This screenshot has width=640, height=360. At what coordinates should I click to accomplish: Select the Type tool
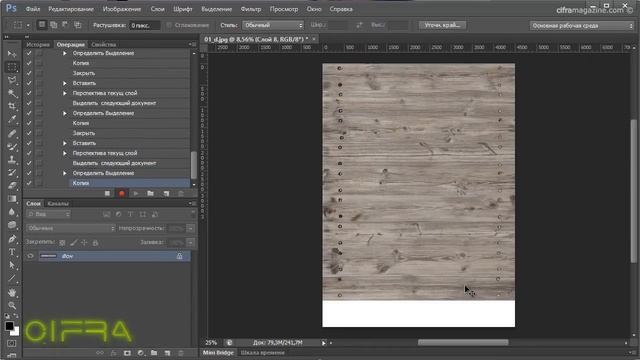coord(12,252)
